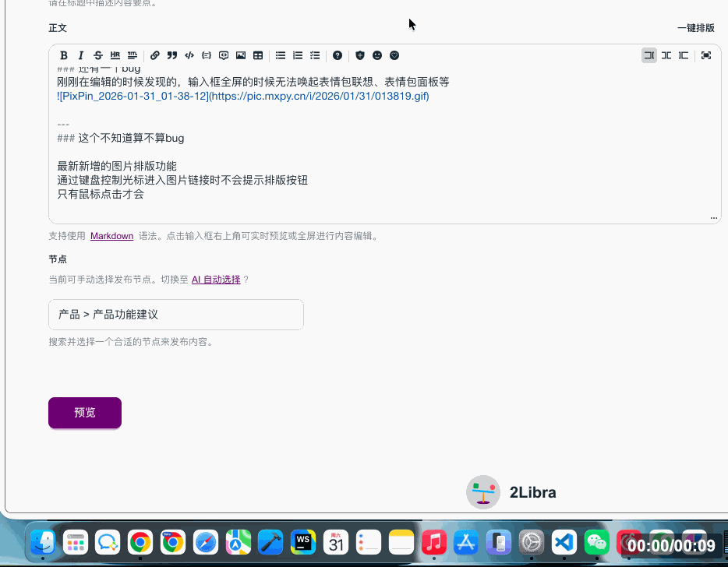Viewport: 728px width, 567px height.
Task: Insert an unordered bullet list
Action: point(281,55)
